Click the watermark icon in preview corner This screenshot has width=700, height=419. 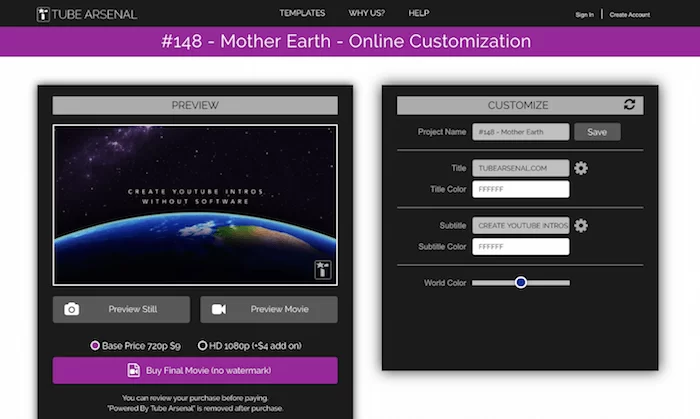[322, 270]
